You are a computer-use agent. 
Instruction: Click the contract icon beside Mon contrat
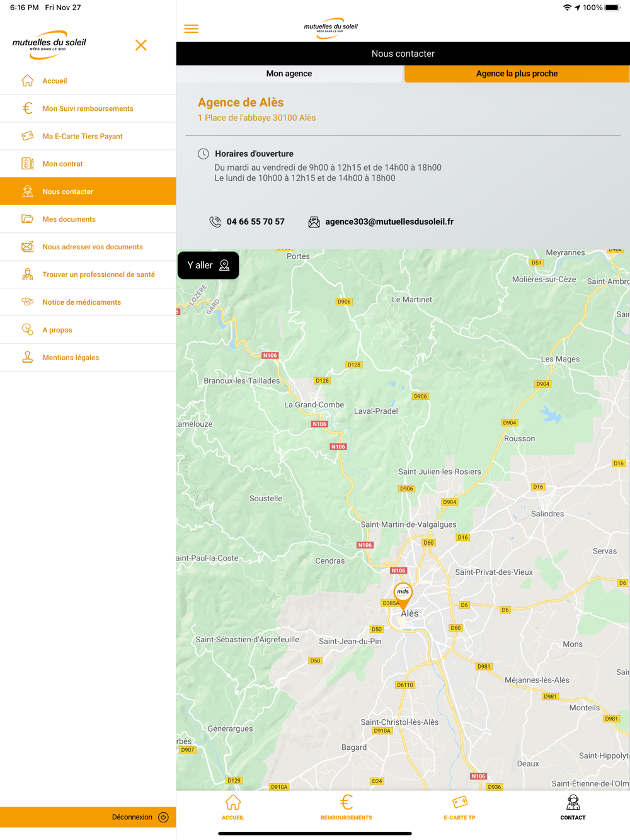(27, 164)
